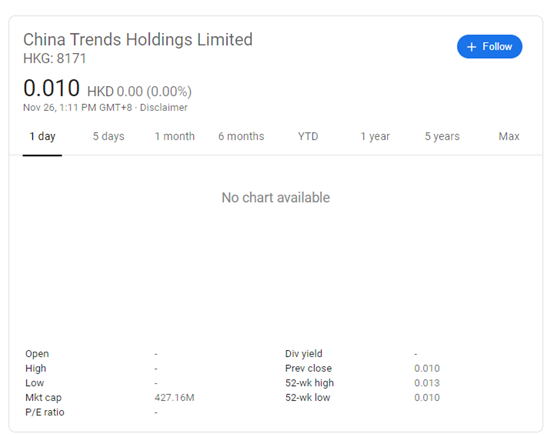The image size is (554, 434).
Task: Show the 6 months chart range
Action: [x=241, y=136]
